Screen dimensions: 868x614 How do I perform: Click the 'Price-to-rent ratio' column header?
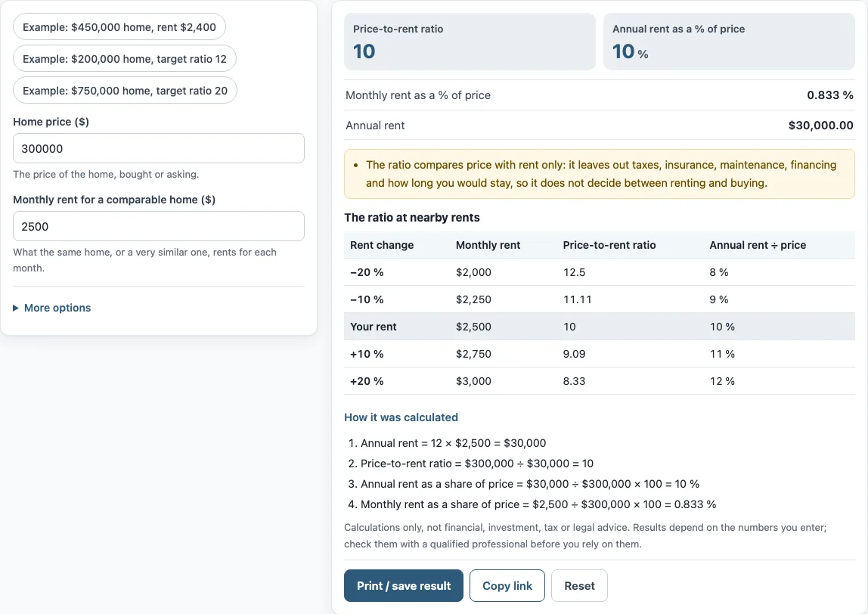point(609,245)
